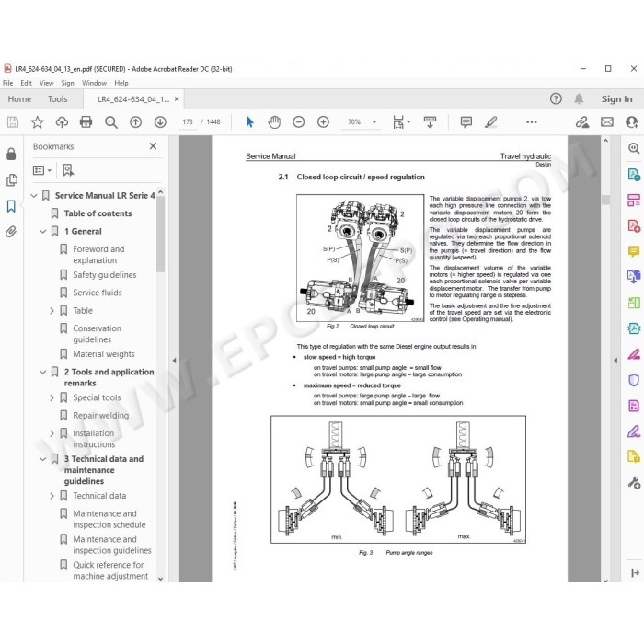Activate the Hand pan tool
644x644 pixels.
click(x=274, y=122)
